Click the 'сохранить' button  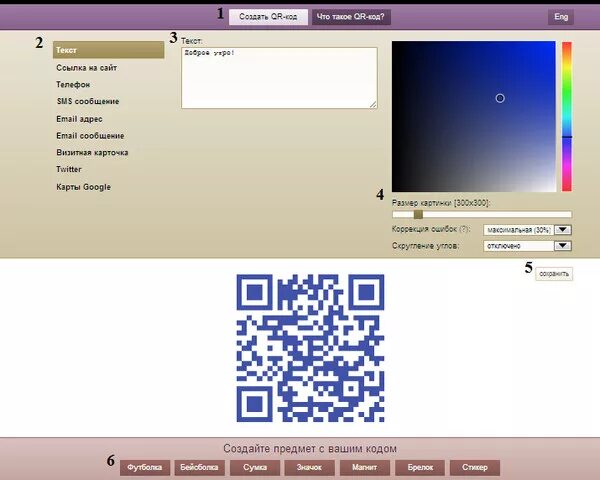pyautogui.click(x=554, y=274)
